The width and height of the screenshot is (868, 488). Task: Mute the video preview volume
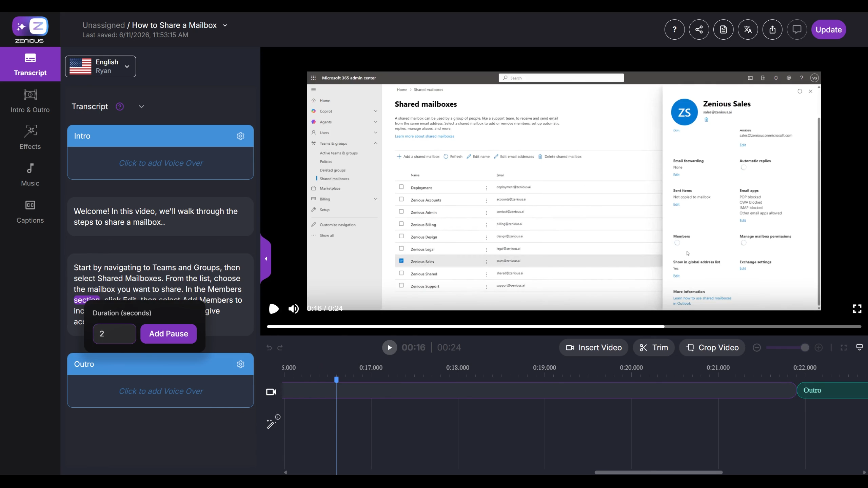click(x=293, y=309)
